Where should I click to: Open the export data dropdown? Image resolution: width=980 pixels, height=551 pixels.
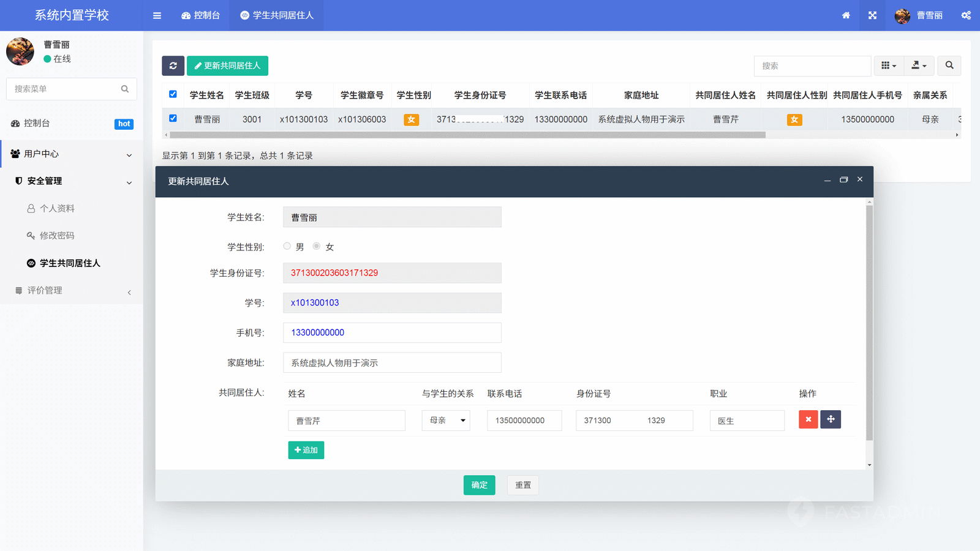[x=919, y=66]
